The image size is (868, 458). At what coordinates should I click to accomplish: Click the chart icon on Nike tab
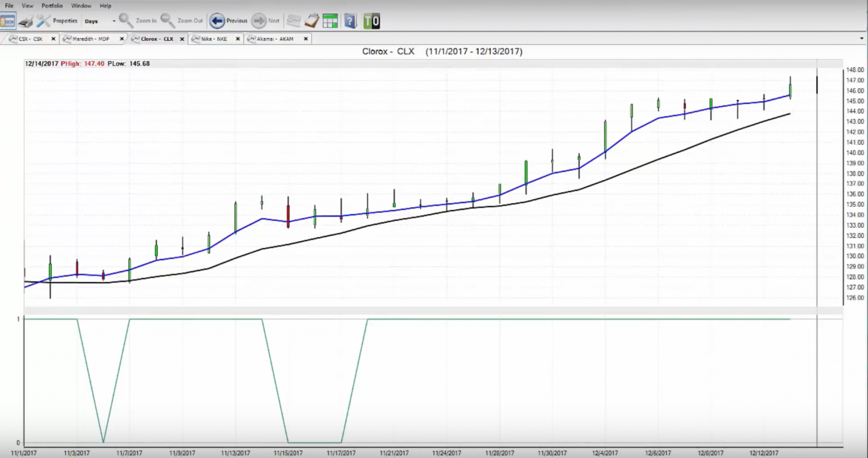coord(196,38)
